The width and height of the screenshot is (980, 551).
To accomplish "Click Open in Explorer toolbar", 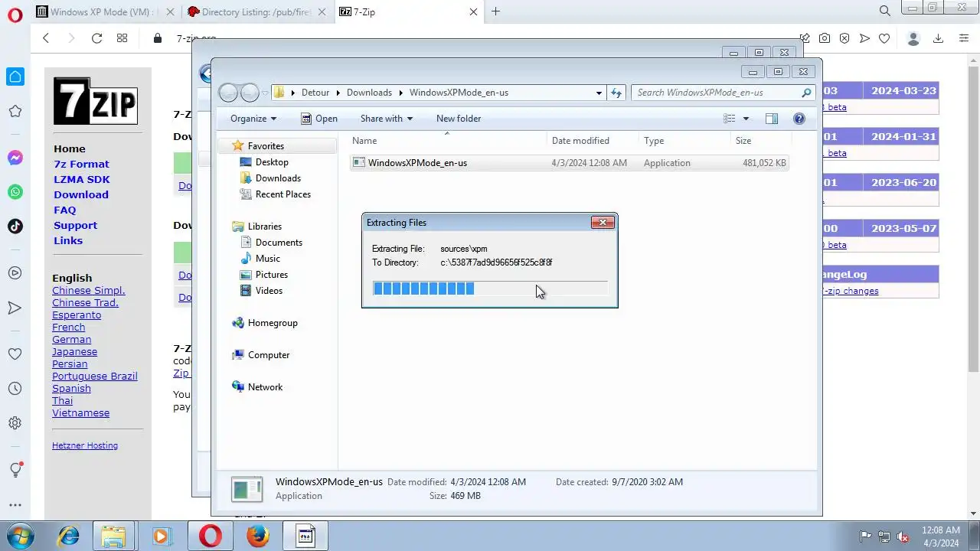I will point(318,119).
